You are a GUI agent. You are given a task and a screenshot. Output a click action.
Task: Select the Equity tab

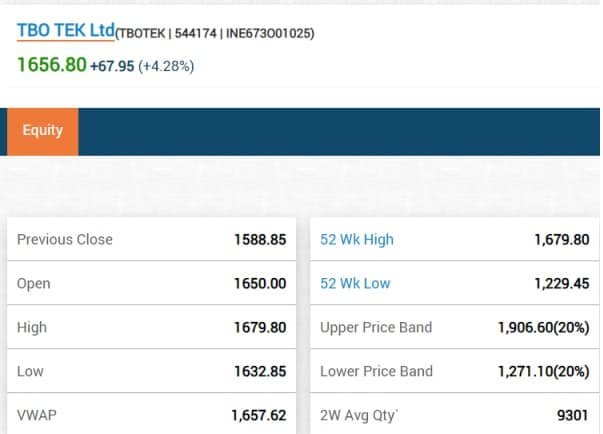click(42, 130)
